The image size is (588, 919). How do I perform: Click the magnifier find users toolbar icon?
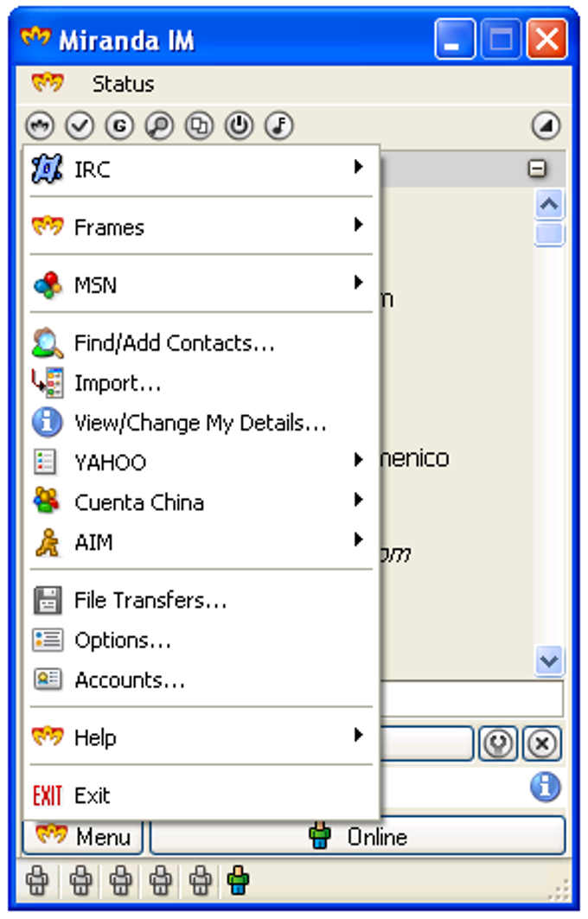point(159,125)
